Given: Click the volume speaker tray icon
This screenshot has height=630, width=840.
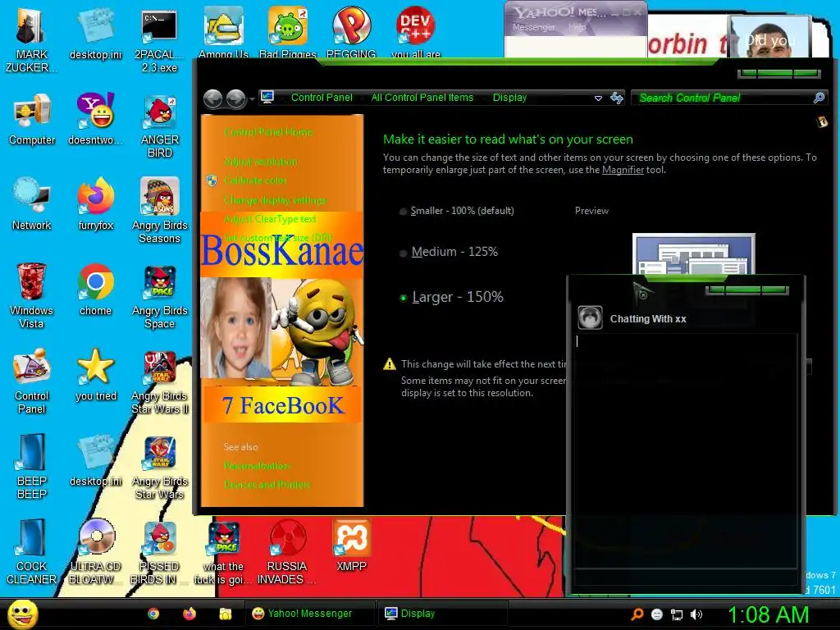Looking at the screenshot, I should coord(696,614).
